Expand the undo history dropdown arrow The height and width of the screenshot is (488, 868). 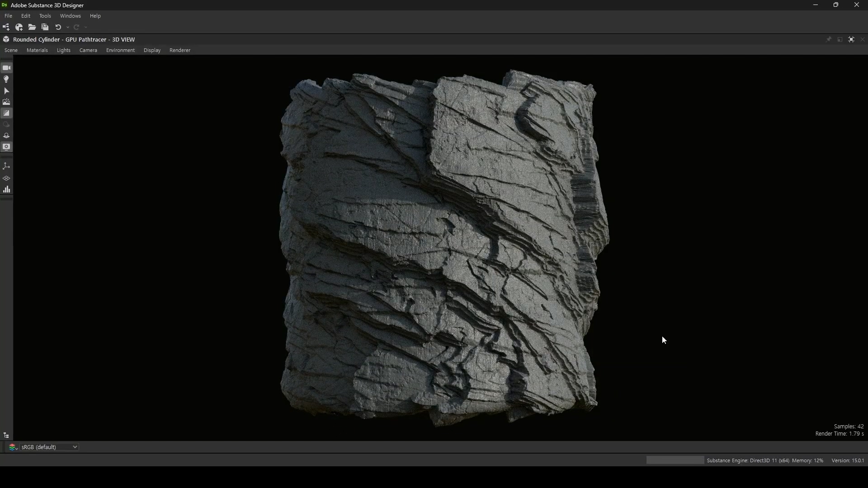pos(68,27)
